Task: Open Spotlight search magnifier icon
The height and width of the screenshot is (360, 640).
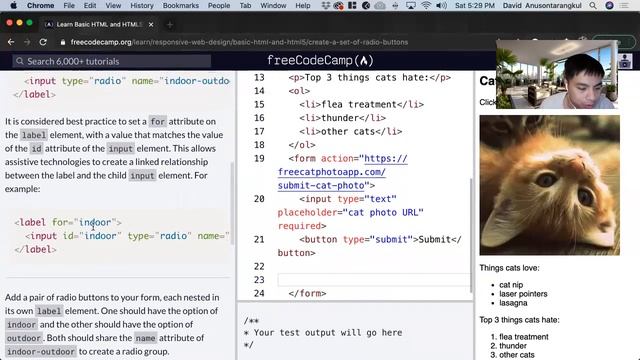Action: tap(593, 5)
